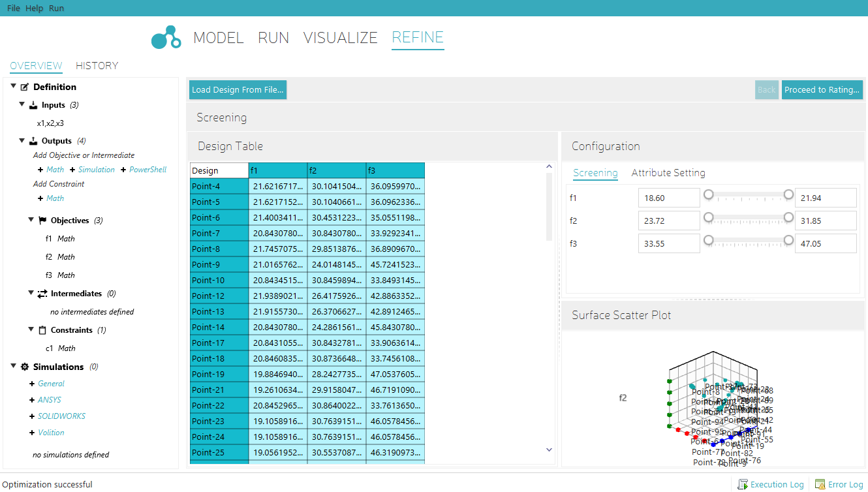
Task: Collapse the Outputs tree node
Action: pos(22,141)
